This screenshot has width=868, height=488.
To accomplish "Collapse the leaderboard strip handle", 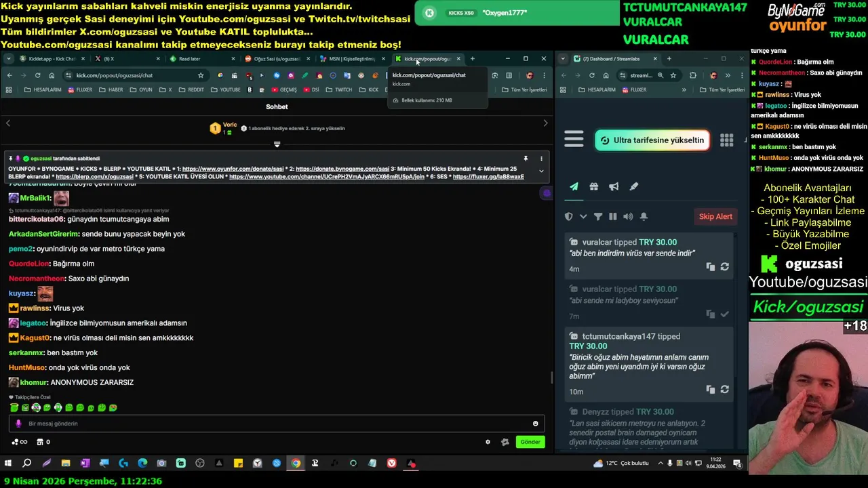I will coord(277,144).
